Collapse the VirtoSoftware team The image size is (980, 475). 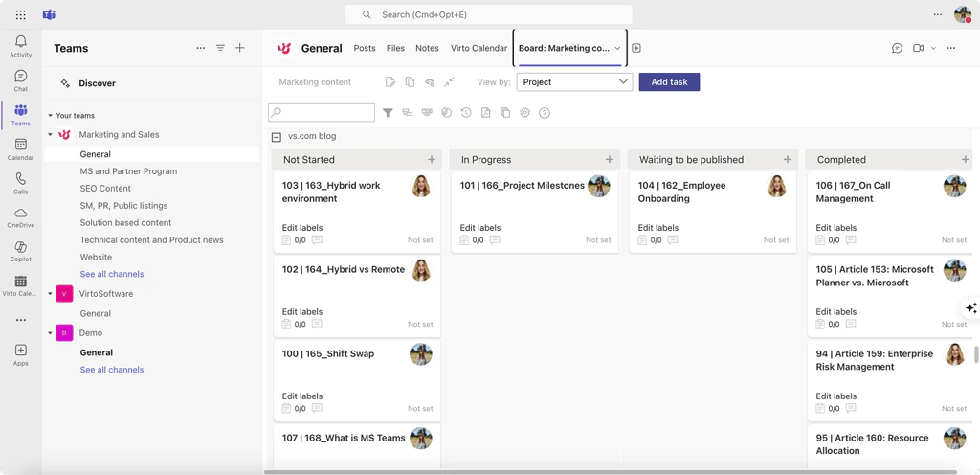click(x=50, y=294)
